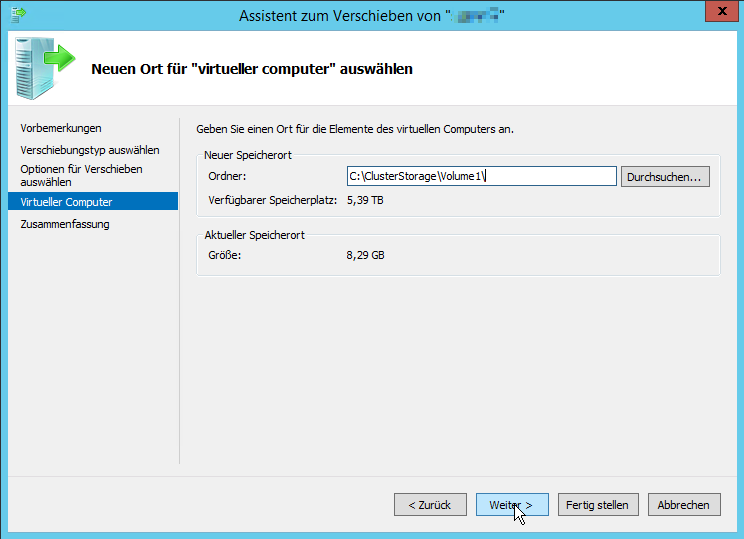Go to the Vorbemerkungen step
The height and width of the screenshot is (539, 744).
pos(61,128)
